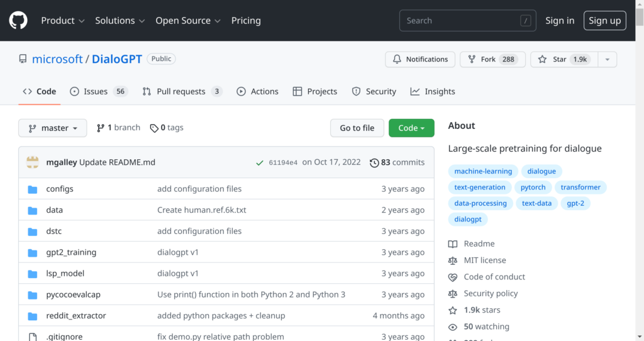Screen dimensions: 644x341
Task: Open the microsoft owner link
Action: (57, 59)
